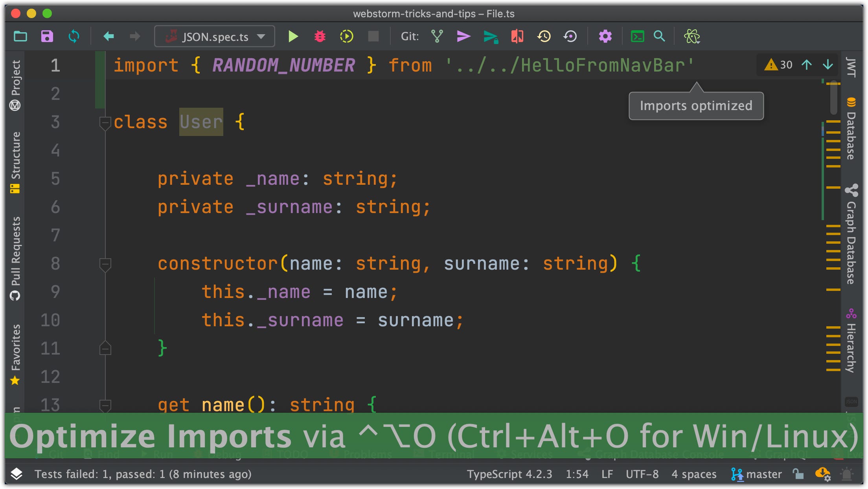Viewport: 868px width, 489px height.
Task: Collapse the User class fold marker
Action: click(x=105, y=123)
